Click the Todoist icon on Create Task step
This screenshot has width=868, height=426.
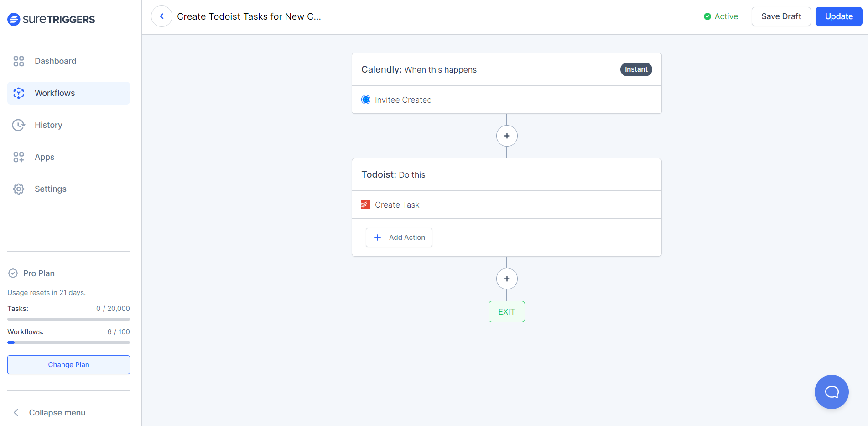(x=365, y=205)
